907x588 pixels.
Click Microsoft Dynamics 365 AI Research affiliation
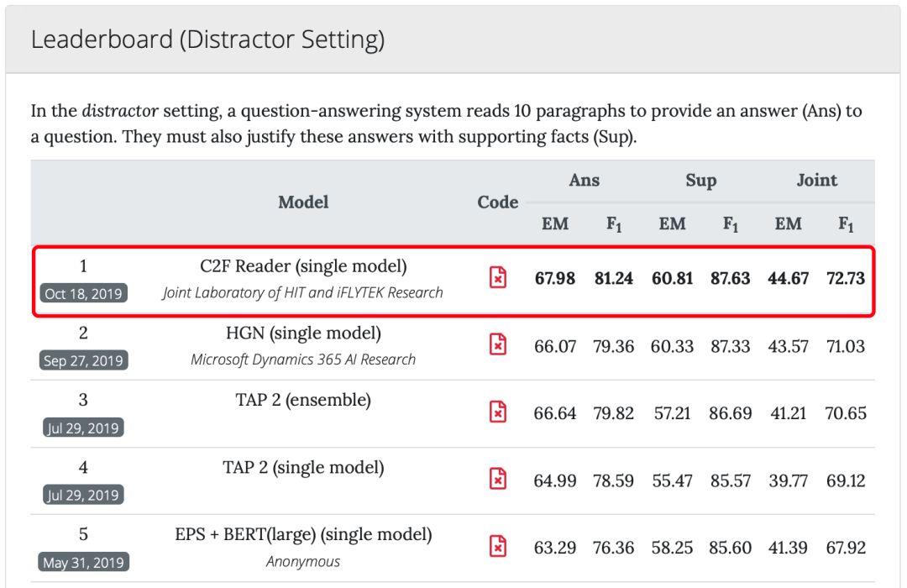point(303,360)
